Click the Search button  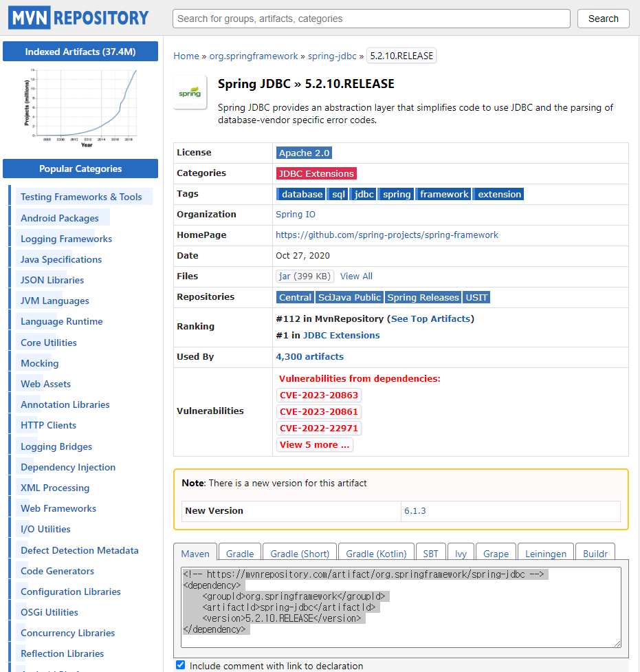[x=603, y=19]
